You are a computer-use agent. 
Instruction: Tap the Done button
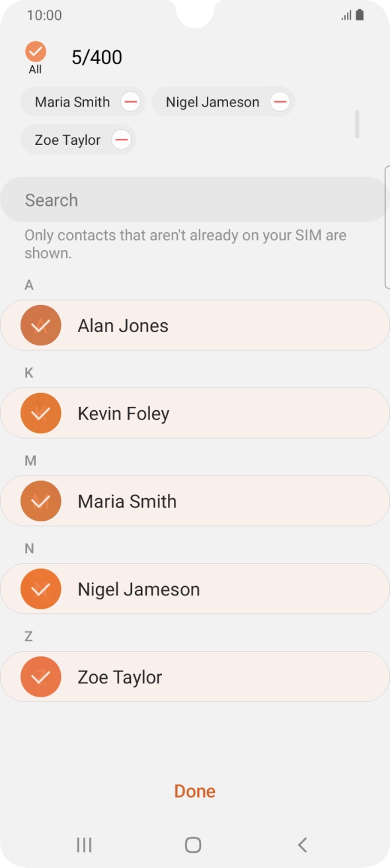[x=195, y=791]
